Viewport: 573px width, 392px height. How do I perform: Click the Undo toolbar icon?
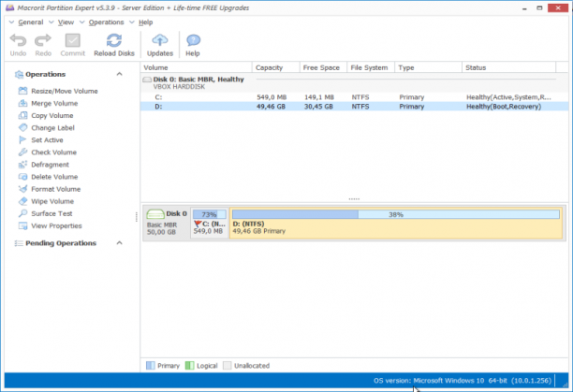tap(18, 40)
